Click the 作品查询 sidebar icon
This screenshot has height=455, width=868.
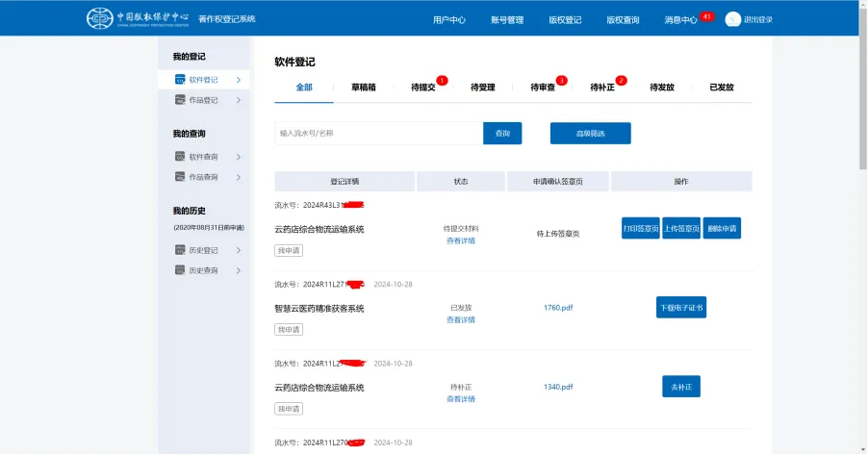180,177
